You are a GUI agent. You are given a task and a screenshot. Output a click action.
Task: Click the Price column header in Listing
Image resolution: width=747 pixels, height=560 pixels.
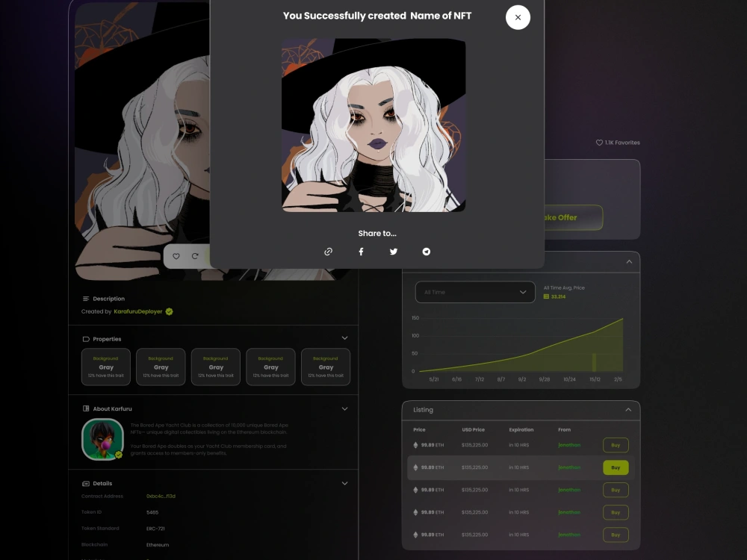pos(419,429)
